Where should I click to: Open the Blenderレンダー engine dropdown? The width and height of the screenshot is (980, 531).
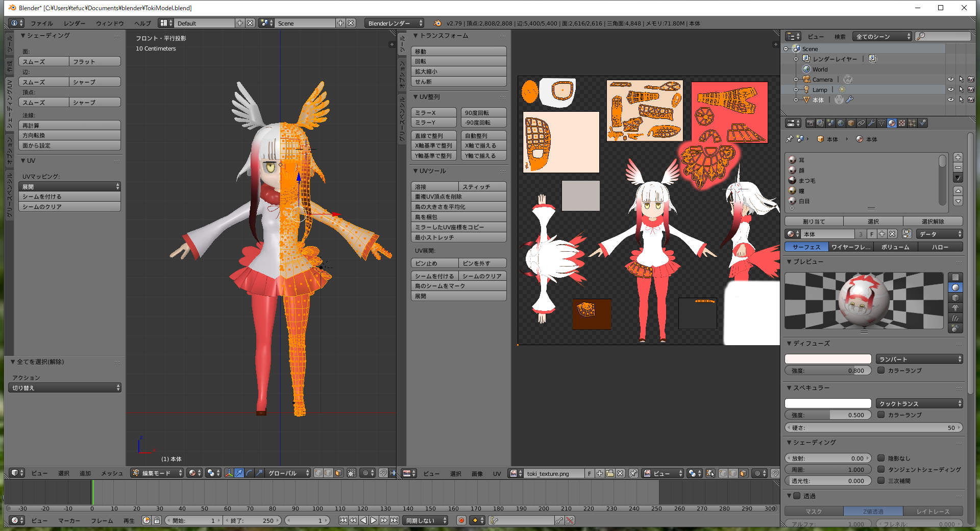[x=394, y=23]
